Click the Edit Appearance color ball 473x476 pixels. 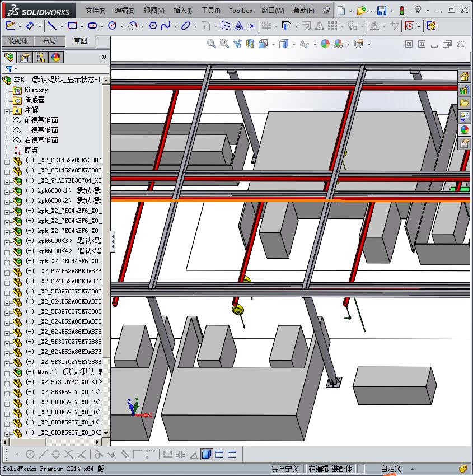click(325, 44)
